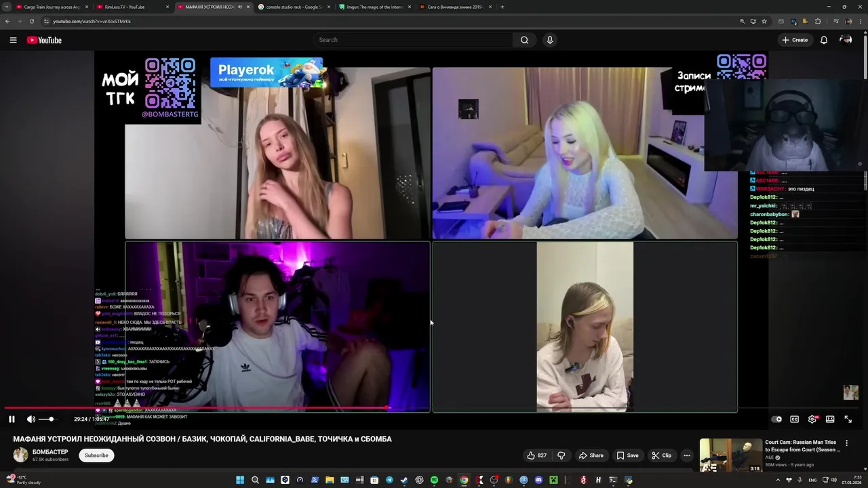Image resolution: width=868 pixels, height=488 pixels.
Task: Open the YouTube hamburger guide menu
Action: pyautogui.click(x=13, y=40)
